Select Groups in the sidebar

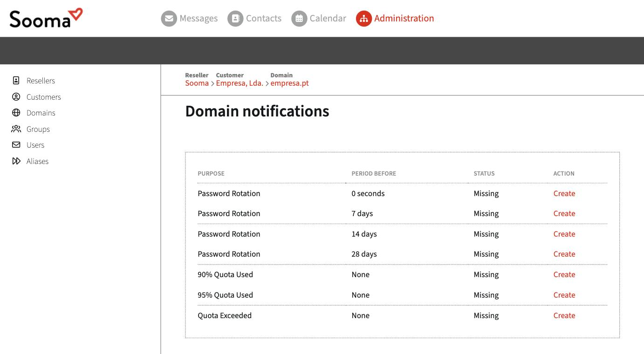(x=38, y=129)
